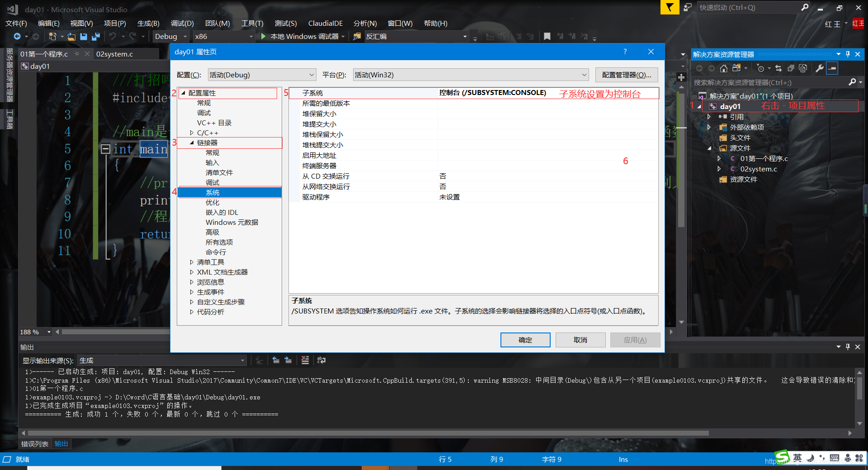Click the Solution Explorer search magnifier icon
The height and width of the screenshot is (470, 868).
(852, 82)
